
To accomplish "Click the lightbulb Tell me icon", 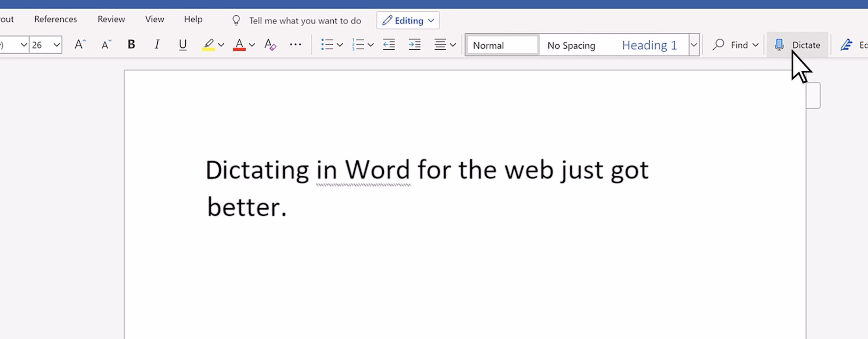I will coord(236,20).
